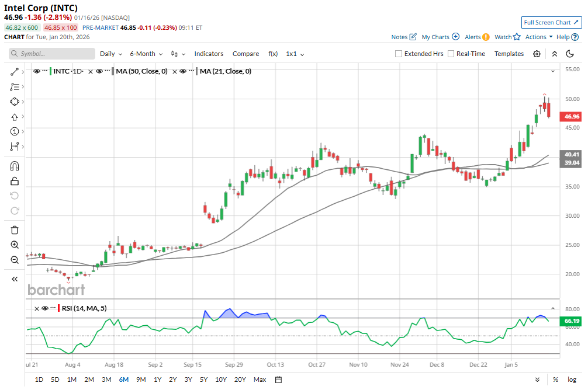Screen dimensions: 588x390
Task: Switch to dark mode moon icon
Action: click(570, 54)
